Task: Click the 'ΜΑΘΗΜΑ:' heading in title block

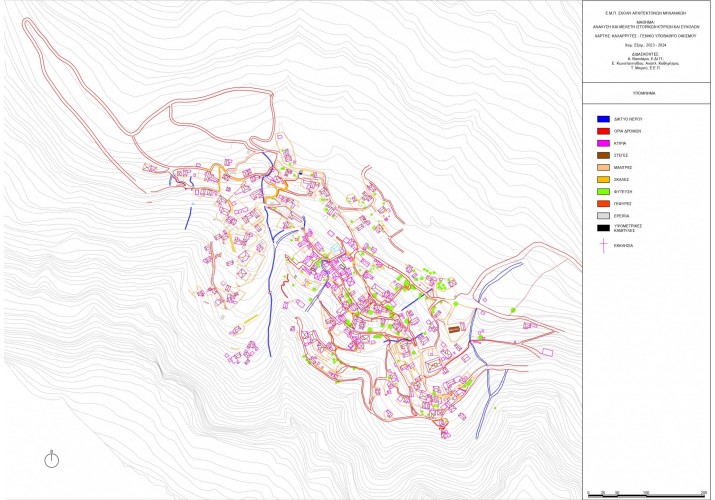Action: 646,22
